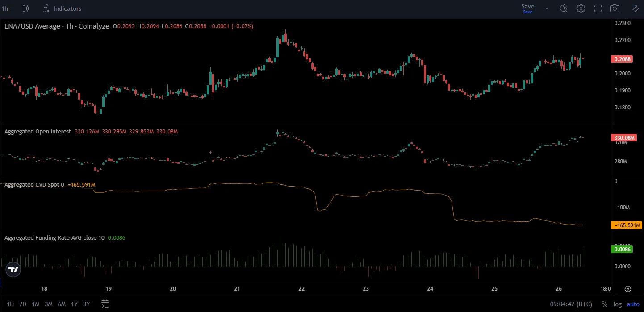The height and width of the screenshot is (312, 644).
Task: Select the Aggregated Open Interest legend title
Action: pos(38,132)
